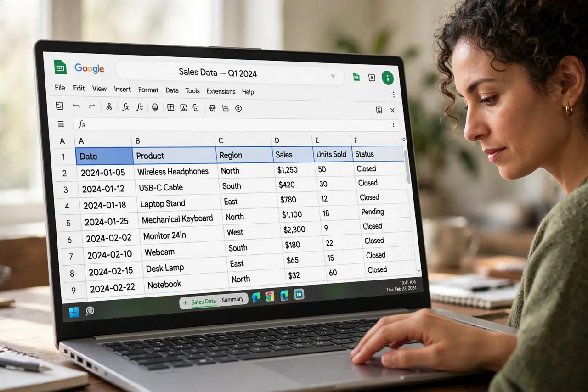The height and width of the screenshot is (392, 588).
Task: Select the Wireless Headphones cell
Action: tap(175, 172)
